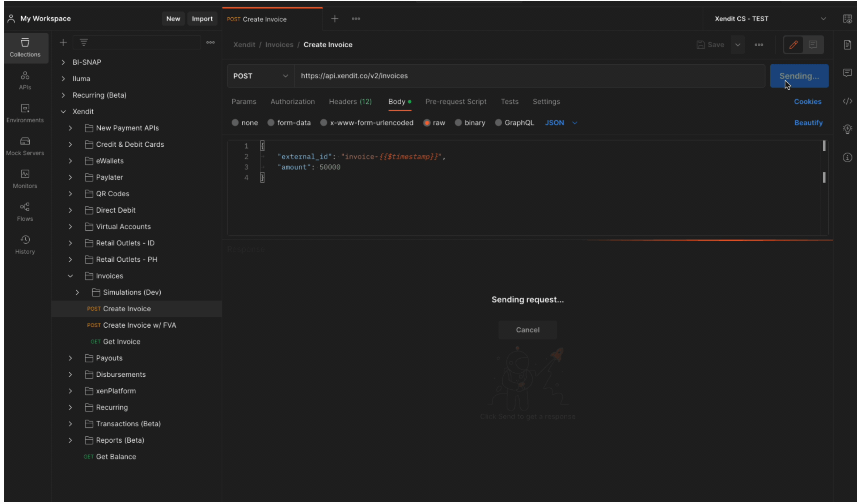The width and height of the screenshot is (859, 504).
Task: Open the tab options ellipsis menu
Action: pos(356,19)
